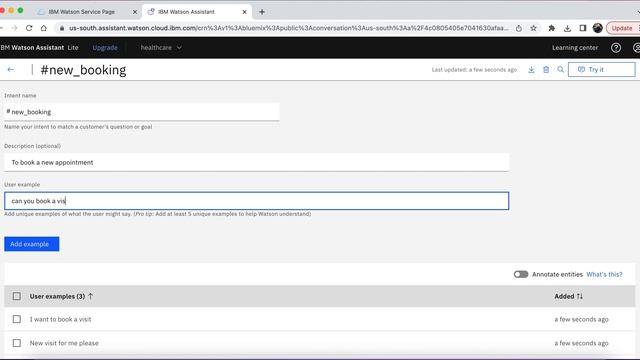Click the #new_booking page title
Screen dimensions: 640x360
(x=83, y=70)
